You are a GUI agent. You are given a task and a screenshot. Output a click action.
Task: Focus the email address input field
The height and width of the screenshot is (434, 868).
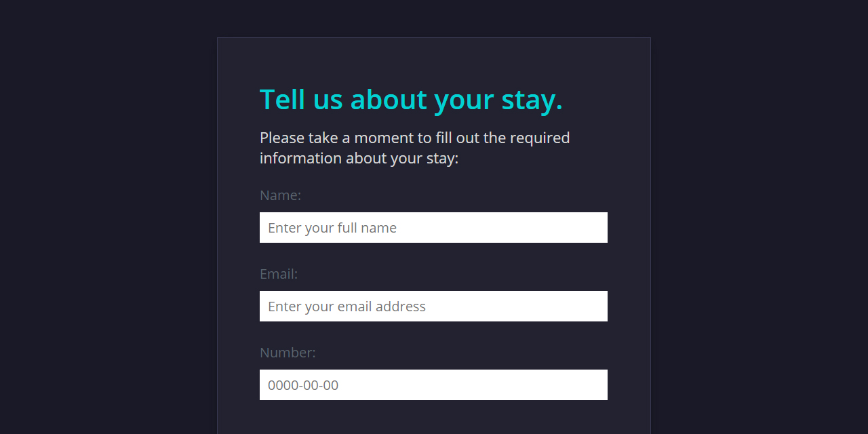[x=433, y=306]
